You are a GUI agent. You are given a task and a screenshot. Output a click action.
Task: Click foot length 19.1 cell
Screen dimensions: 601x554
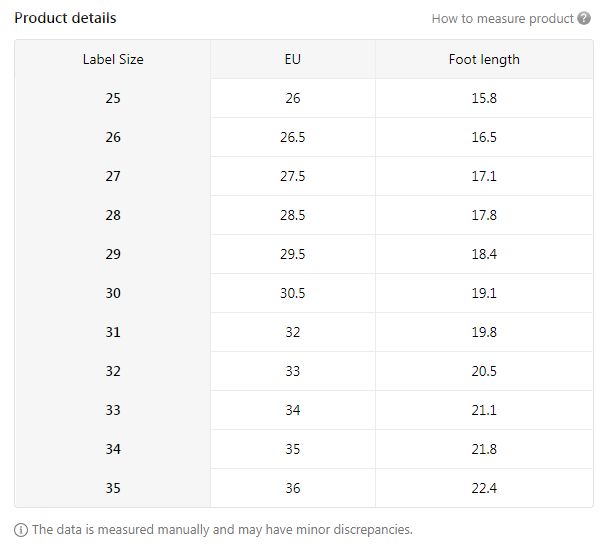pos(484,293)
